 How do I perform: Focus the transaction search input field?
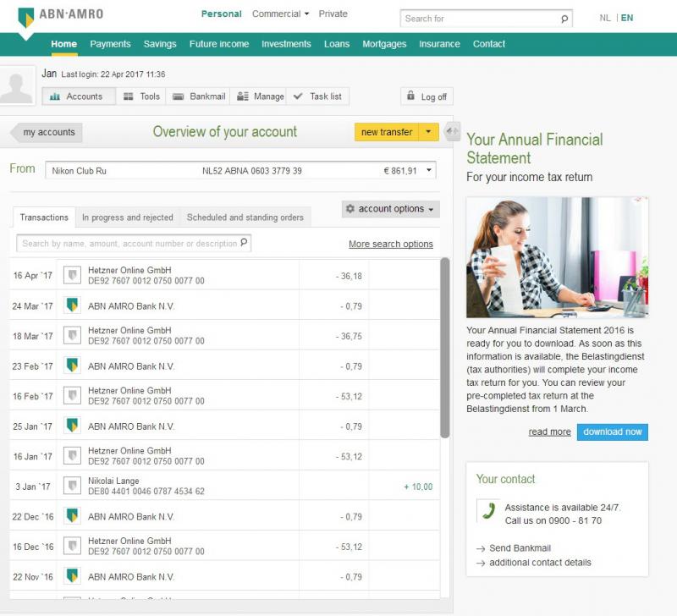[134, 243]
